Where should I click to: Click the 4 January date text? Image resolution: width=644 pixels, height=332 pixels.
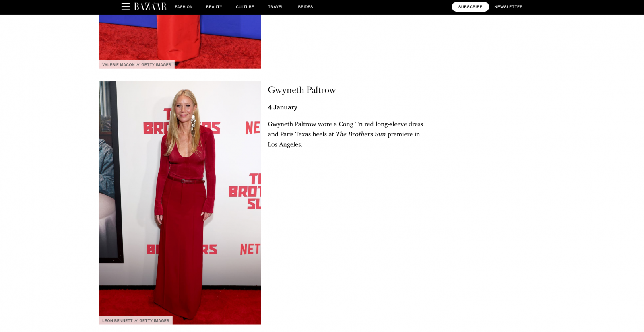pos(283,107)
